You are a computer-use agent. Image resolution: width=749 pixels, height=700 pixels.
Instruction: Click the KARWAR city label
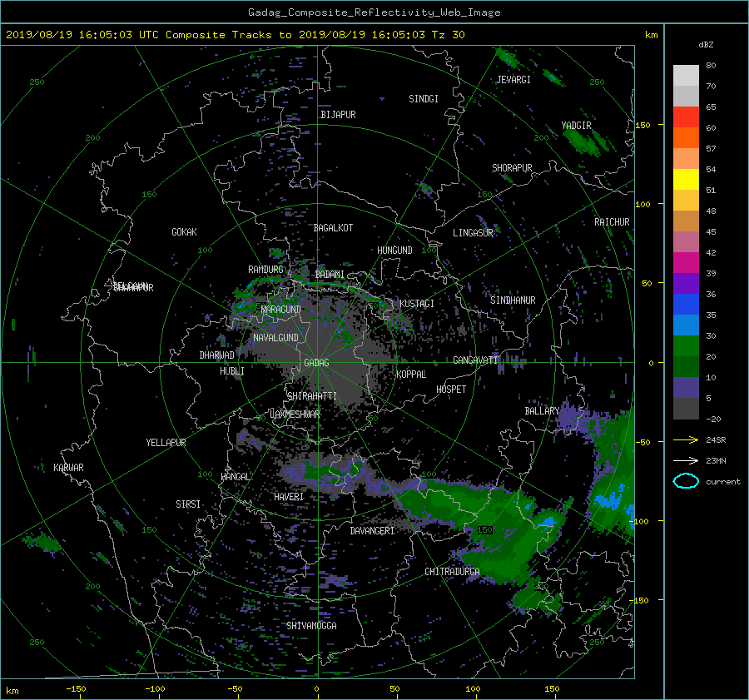point(68,468)
